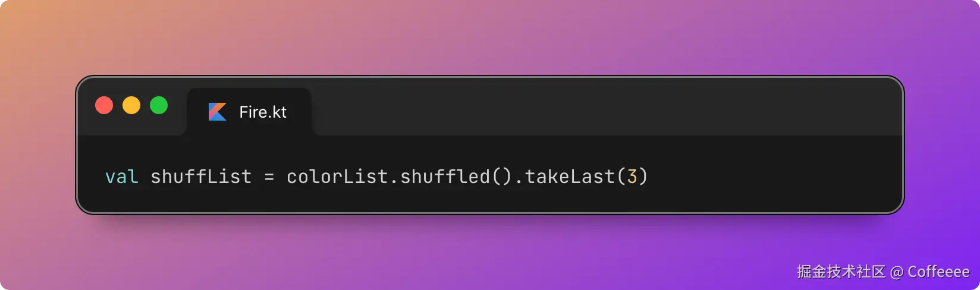
Task: Click empty tab bar right of Fire.kt
Action: (607, 112)
